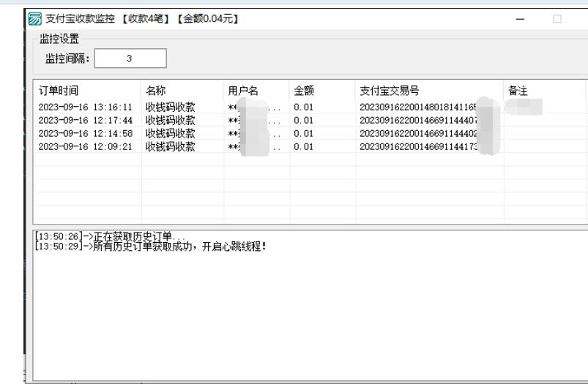The image size is (588, 384).
Task: Click amount 0.01 in 12:09:21 row
Action: (x=303, y=146)
